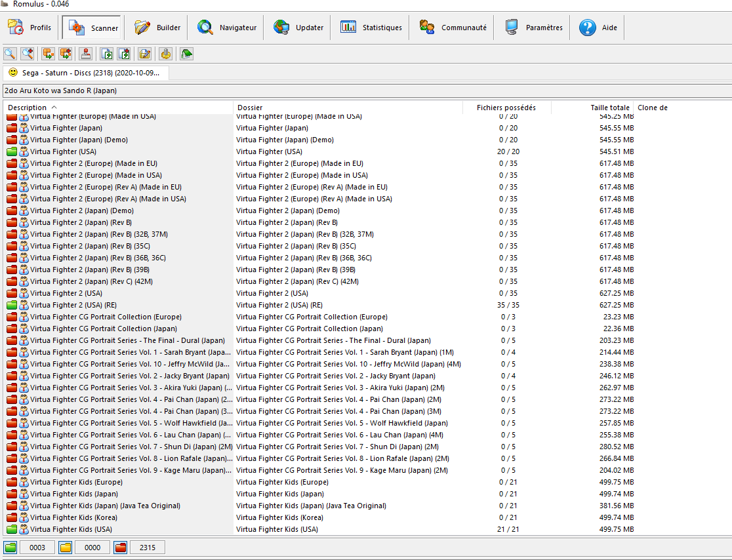Image resolution: width=732 pixels, height=560 pixels.
Task: Toggle the red missing sets filter
Action: click(x=121, y=548)
